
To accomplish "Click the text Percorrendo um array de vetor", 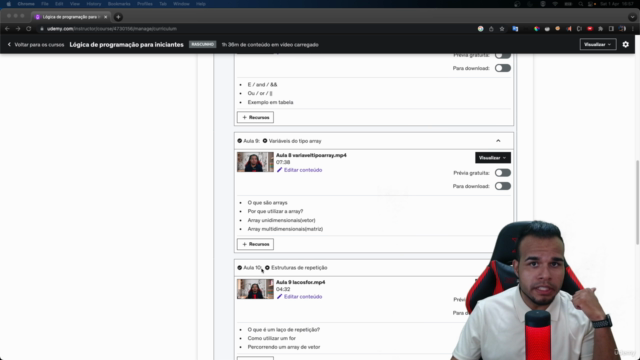I will point(284,347).
